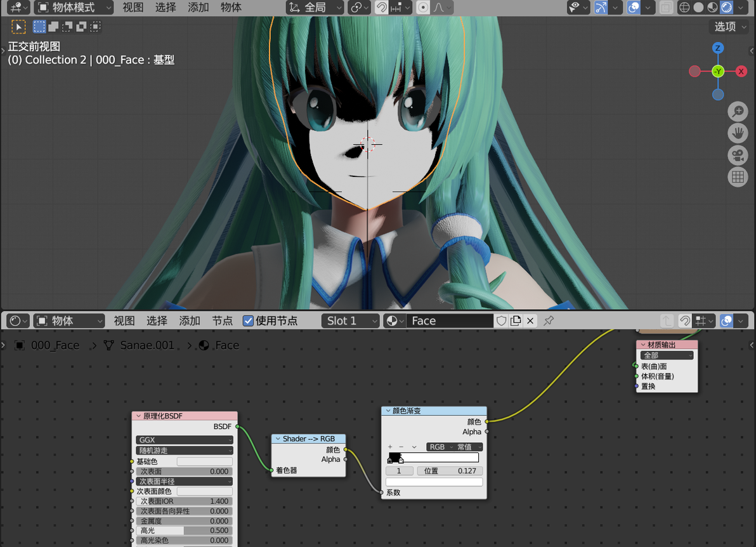
Task: Click the 位置 0.127 field
Action: coord(450,471)
